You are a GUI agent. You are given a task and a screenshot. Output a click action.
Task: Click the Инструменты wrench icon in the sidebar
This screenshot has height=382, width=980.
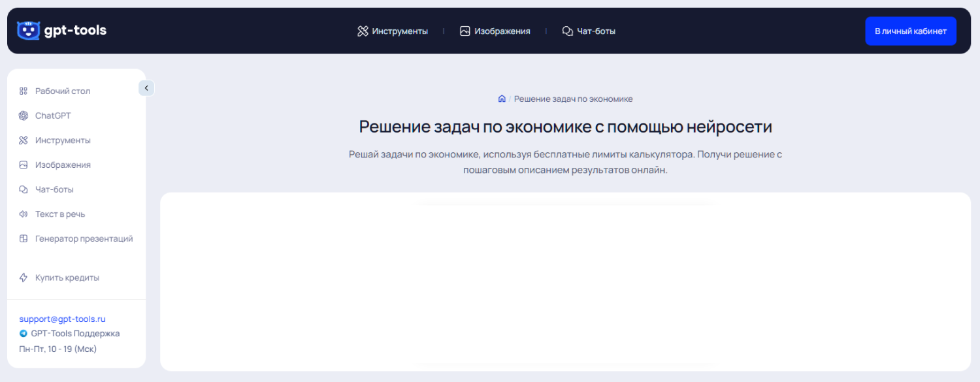(23, 140)
